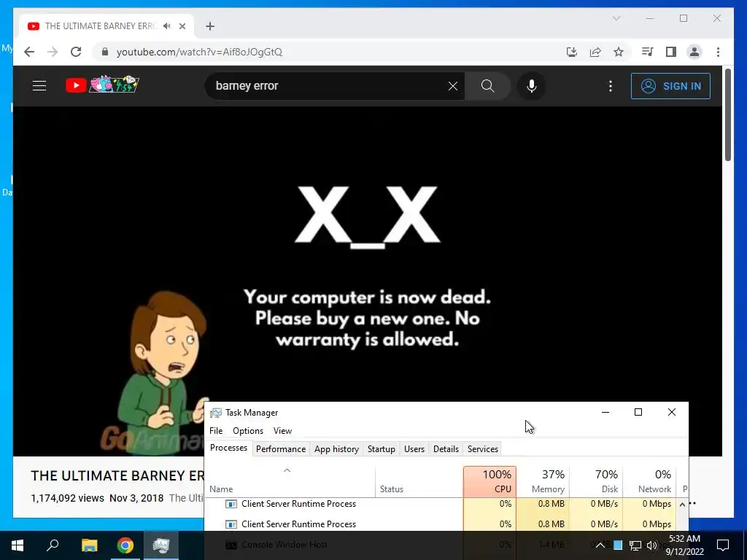Open Chrome tab search chevron
The height and width of the screenshot is (560, 747).
coord(616,18)
